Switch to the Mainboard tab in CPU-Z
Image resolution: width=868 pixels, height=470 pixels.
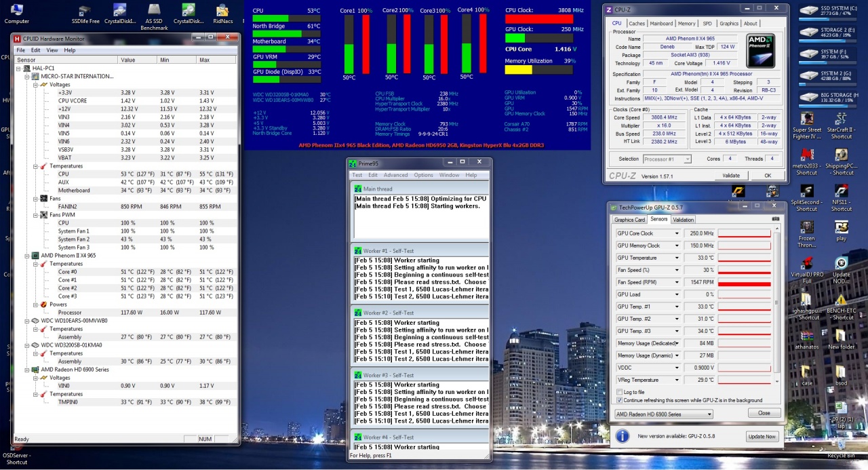(661, 23)
